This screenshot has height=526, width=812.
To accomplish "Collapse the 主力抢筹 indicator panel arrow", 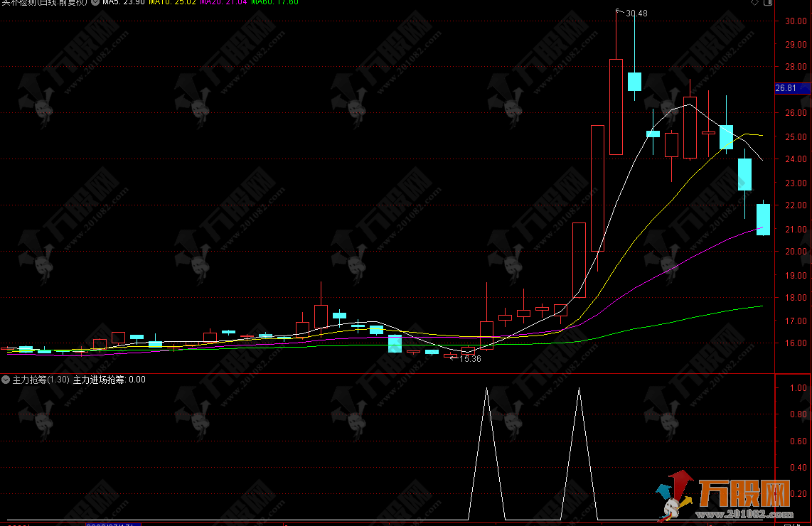I will coord(6,380).
